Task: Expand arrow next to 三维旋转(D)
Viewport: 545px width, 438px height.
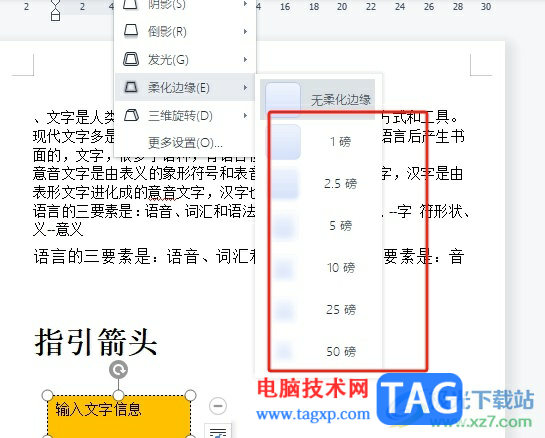Action: tap(245, 115)
